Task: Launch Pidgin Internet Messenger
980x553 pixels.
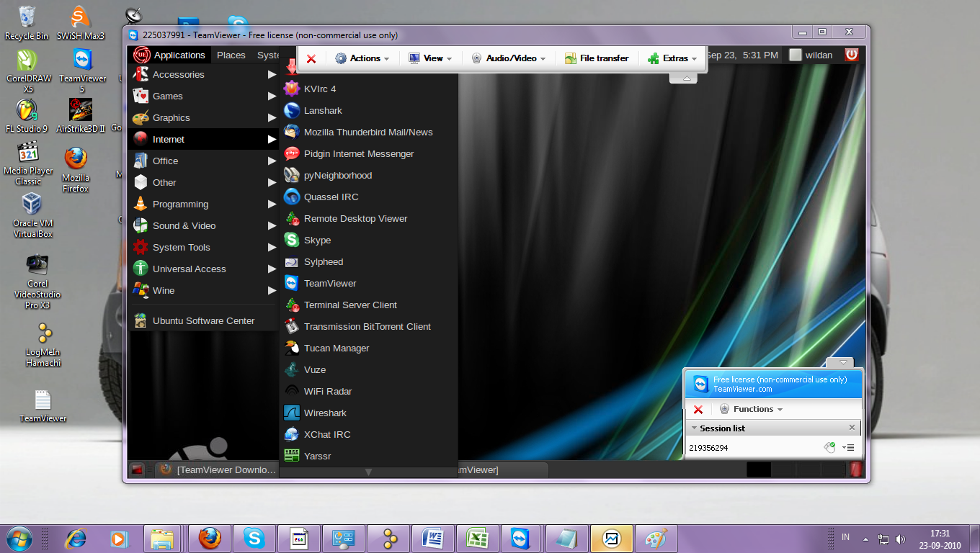Action: pos(368,153)
